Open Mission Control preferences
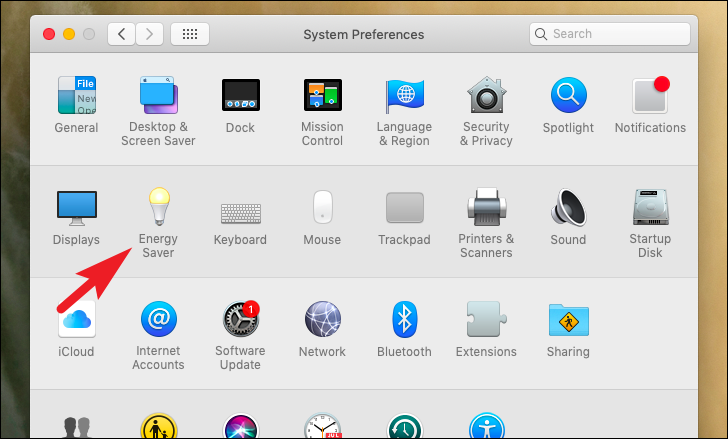This screenshot has width=728, height=439. coord(323,95)
